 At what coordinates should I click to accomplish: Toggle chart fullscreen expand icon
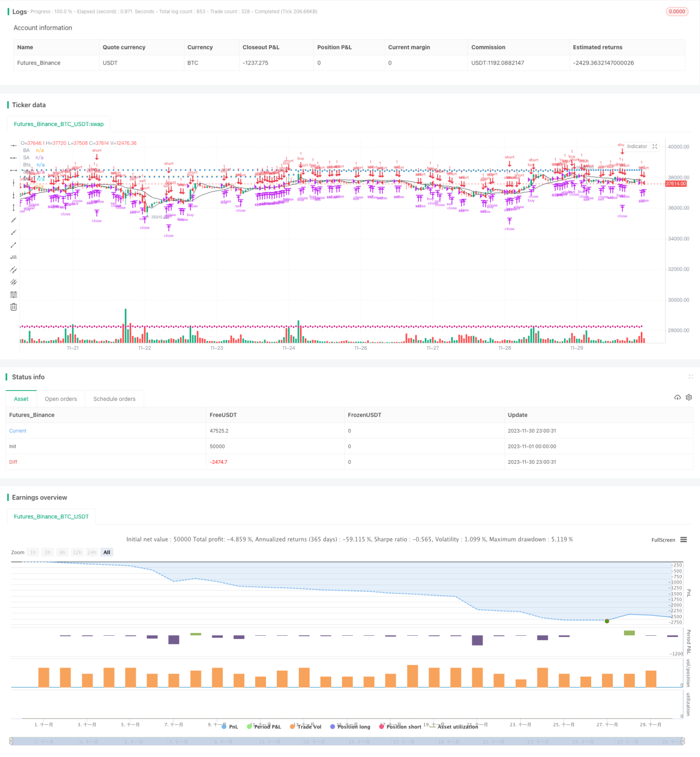655,147
